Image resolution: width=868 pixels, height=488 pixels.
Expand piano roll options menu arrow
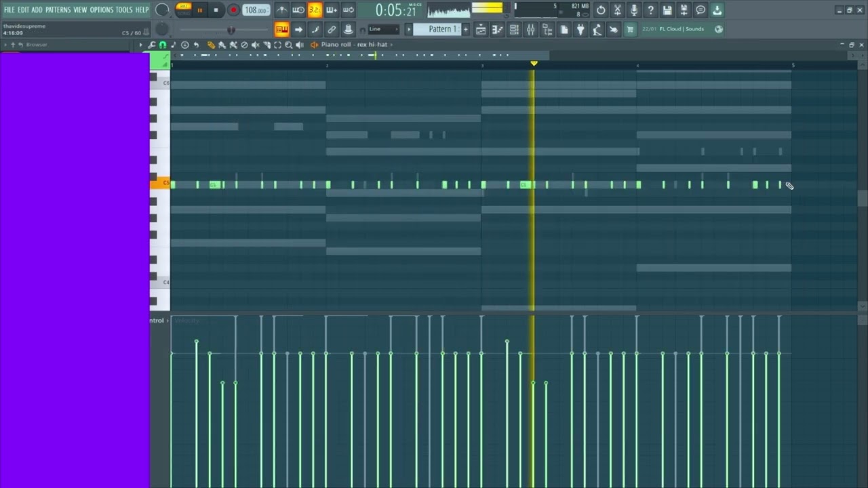coord(141,45)
